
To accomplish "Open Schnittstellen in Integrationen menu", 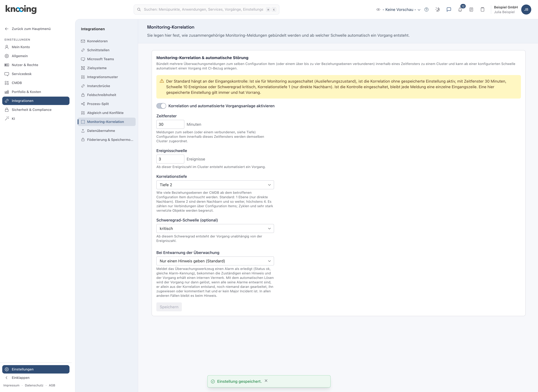I will (107, 50).
